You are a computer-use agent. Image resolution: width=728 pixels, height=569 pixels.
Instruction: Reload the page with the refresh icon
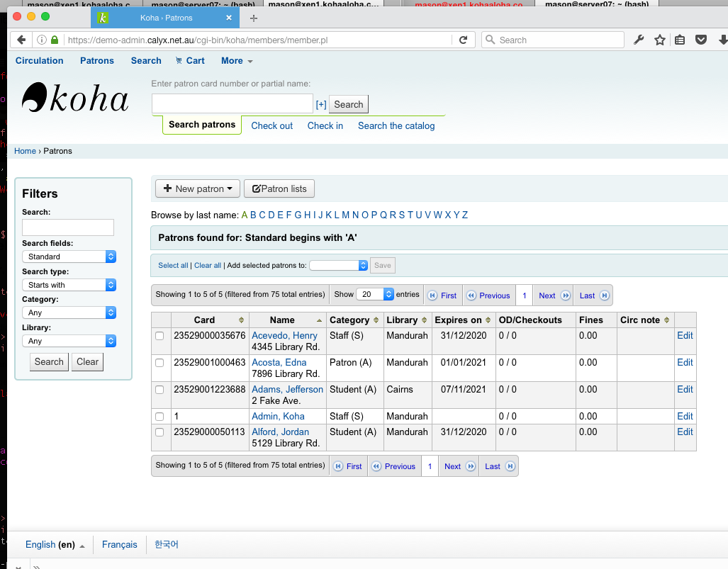[463, 40]
